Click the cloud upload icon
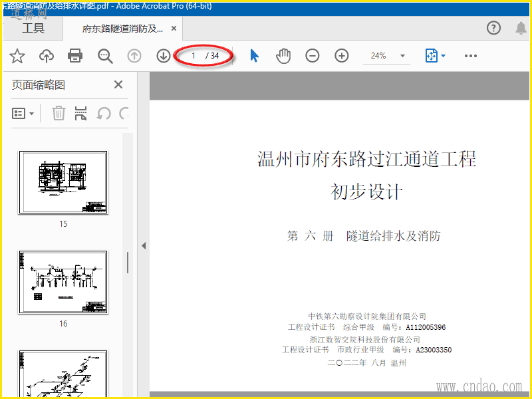This screenshot has width=532, height=399. coord(47,56)
